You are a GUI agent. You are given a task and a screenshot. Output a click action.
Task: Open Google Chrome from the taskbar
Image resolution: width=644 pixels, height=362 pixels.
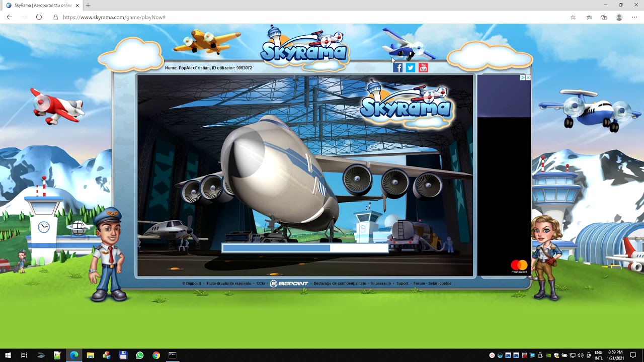(x=156, y=355)
